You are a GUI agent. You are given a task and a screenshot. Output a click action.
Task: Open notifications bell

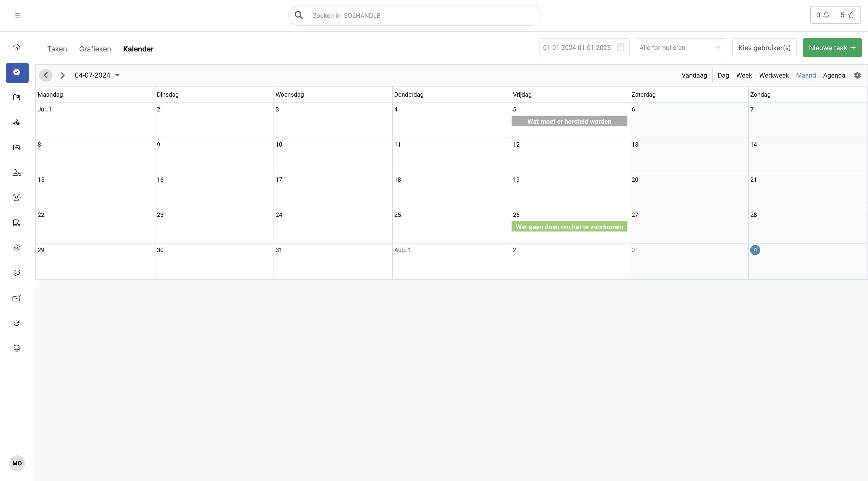coord(823,15)
